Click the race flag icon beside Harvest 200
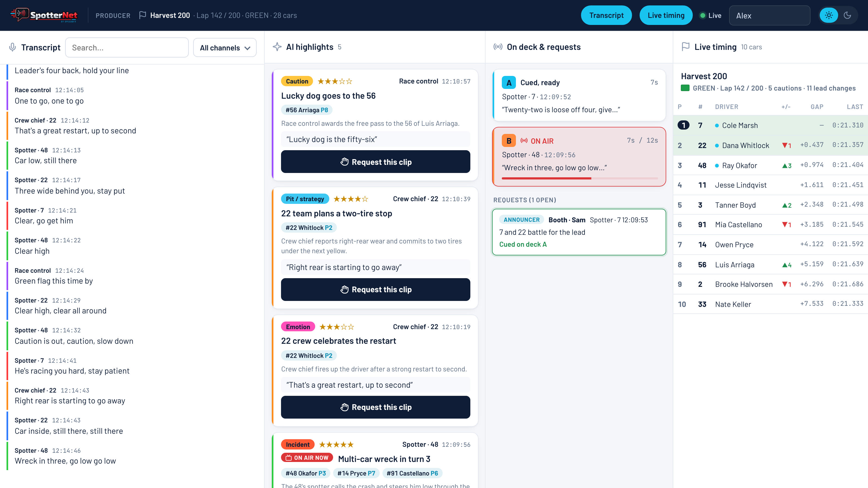This screenshot has height=488, width=868. point(142,15)
